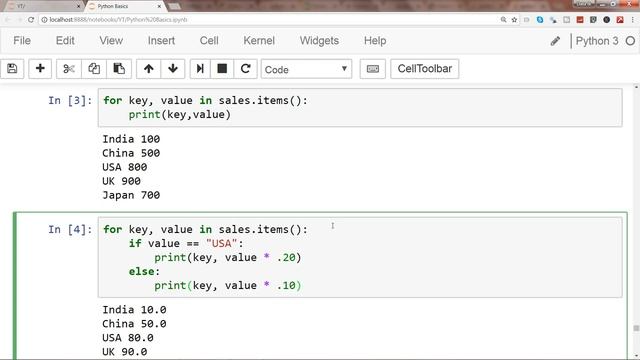The width and height of the screenshot is (640, 360).
Task: Click into the In [4] code cell
Action: [x=360, y=257]
